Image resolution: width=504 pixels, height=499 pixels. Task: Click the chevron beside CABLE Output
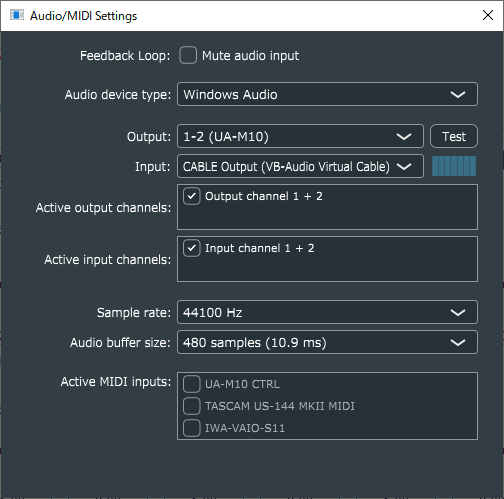pos(404,166)
